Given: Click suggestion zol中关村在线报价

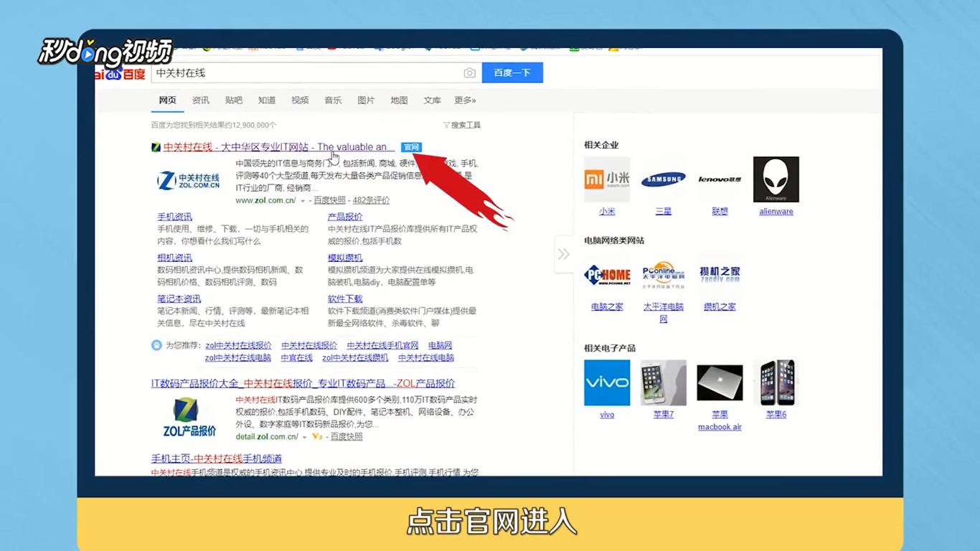Looking at the screenshot, I should (x=238, y=346).
